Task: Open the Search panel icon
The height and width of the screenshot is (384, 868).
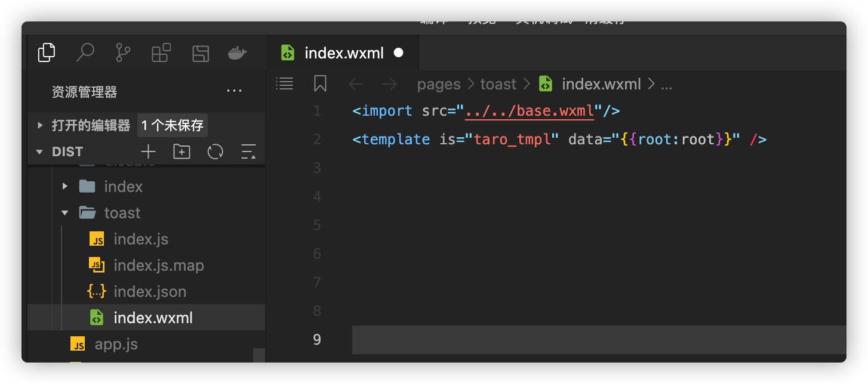Action: point(85,53)
